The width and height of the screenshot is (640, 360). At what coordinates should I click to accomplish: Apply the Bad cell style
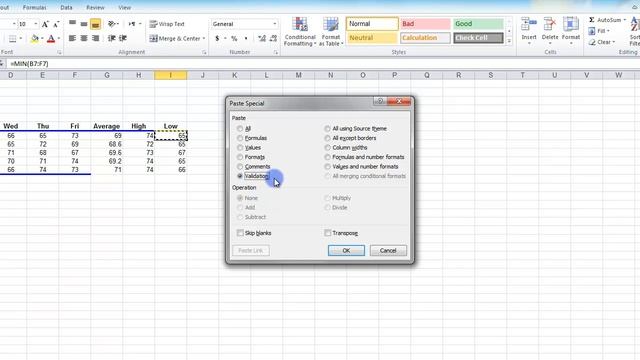(425, 24)
